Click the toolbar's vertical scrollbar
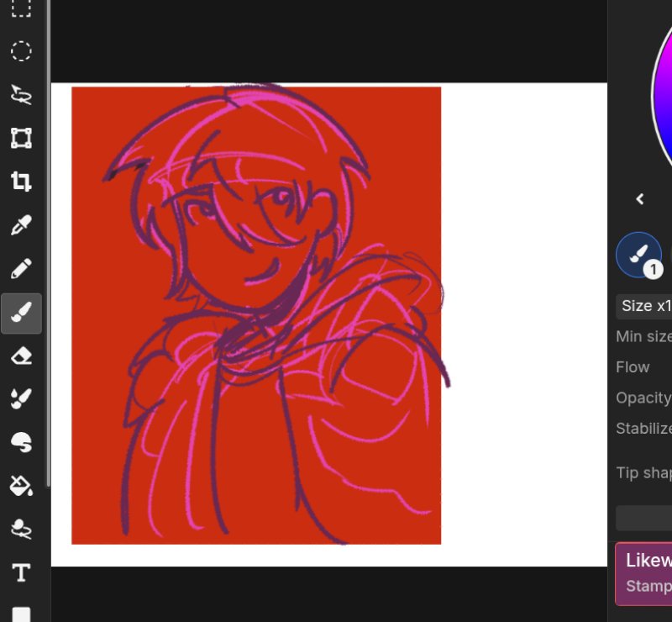The image size is (672, 622). coord(49,243)
